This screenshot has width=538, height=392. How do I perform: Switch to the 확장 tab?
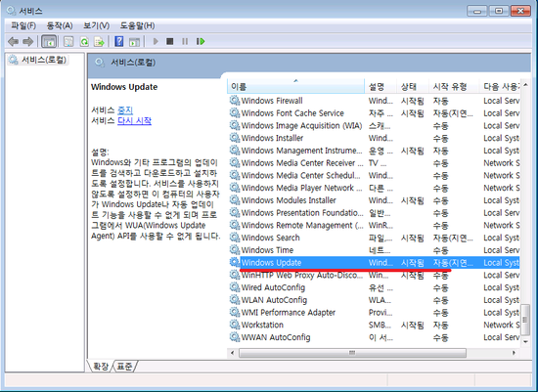[101, 367]
